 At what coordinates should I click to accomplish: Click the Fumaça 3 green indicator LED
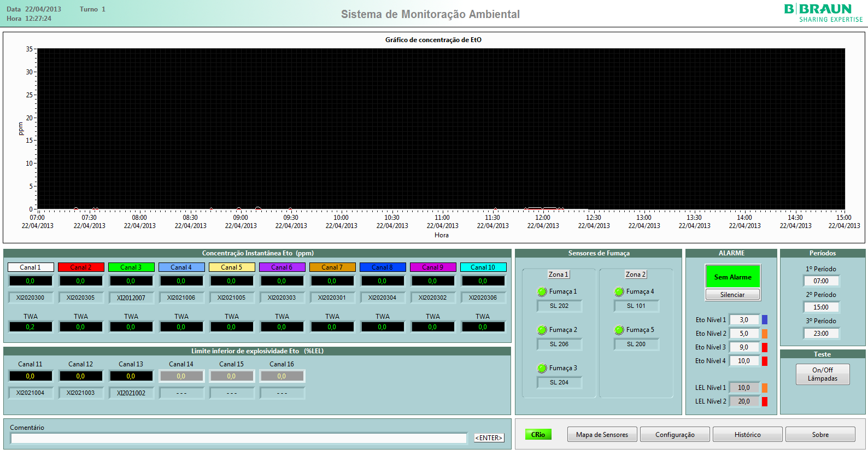pyautogui.click(x=542, y=368)
